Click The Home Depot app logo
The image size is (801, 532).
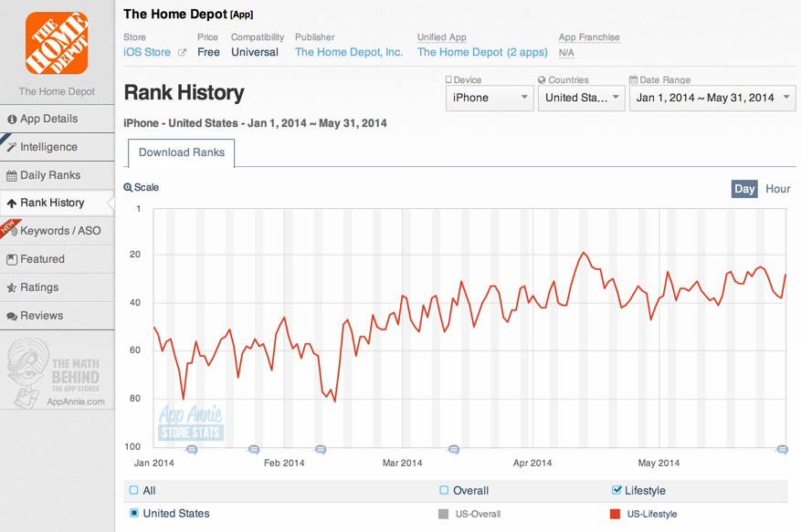coord(57,43)
